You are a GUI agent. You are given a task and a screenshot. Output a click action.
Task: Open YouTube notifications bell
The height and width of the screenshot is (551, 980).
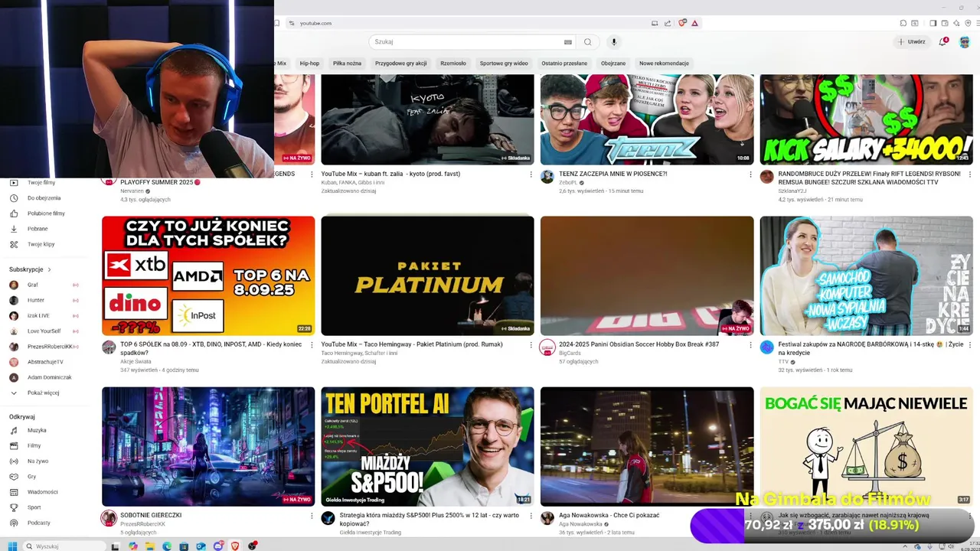943,42
